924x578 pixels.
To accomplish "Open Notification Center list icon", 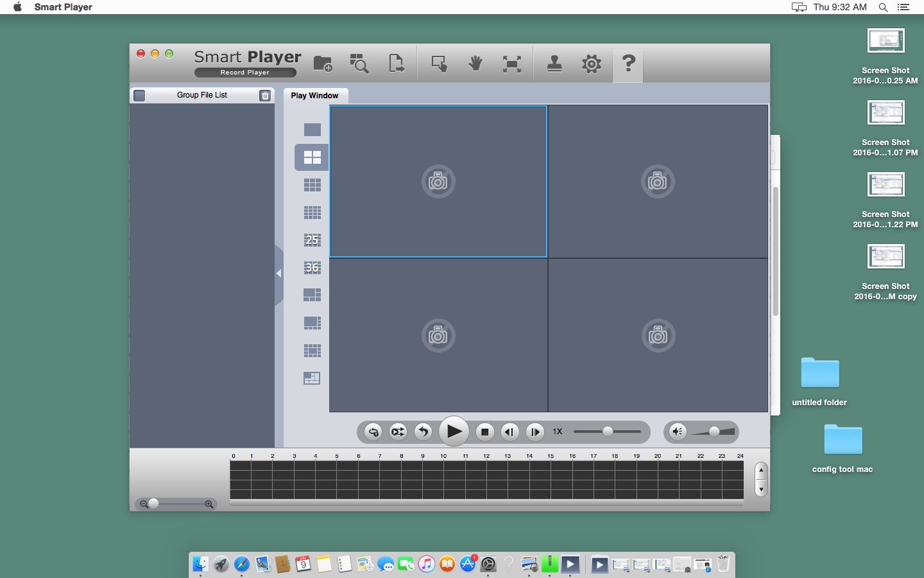I will pyautogui.click(x=903, y=7).
